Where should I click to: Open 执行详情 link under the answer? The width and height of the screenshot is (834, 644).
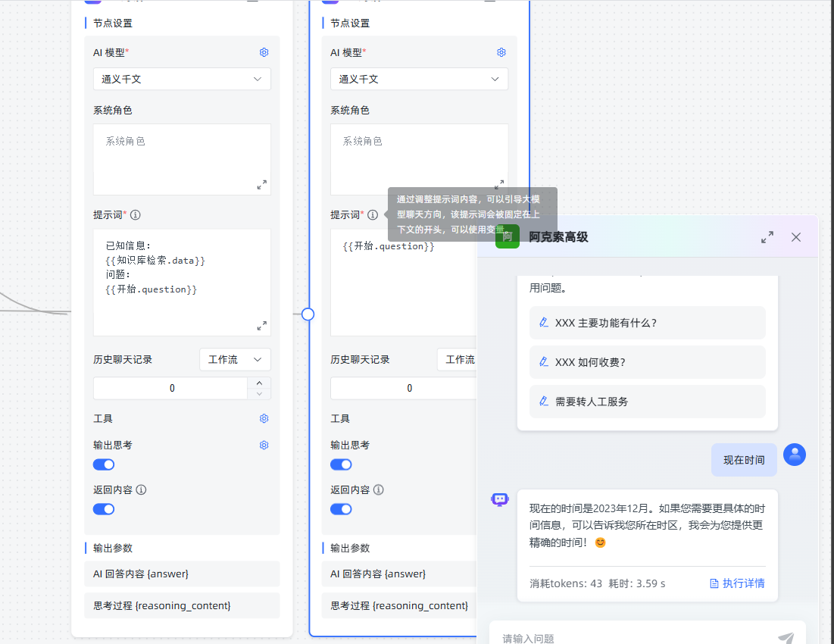[737, 583]
